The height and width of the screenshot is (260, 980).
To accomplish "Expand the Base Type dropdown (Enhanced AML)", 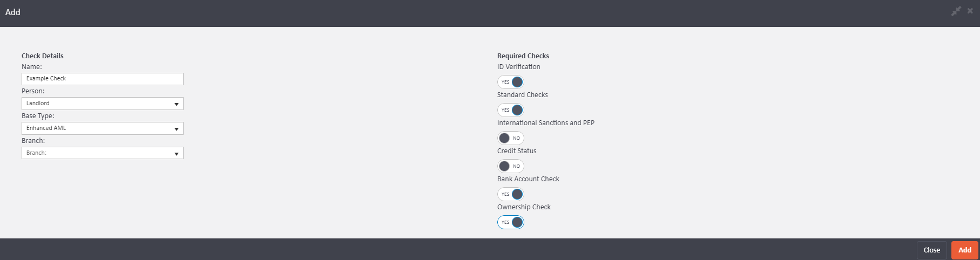I will [x=103, y=128].
